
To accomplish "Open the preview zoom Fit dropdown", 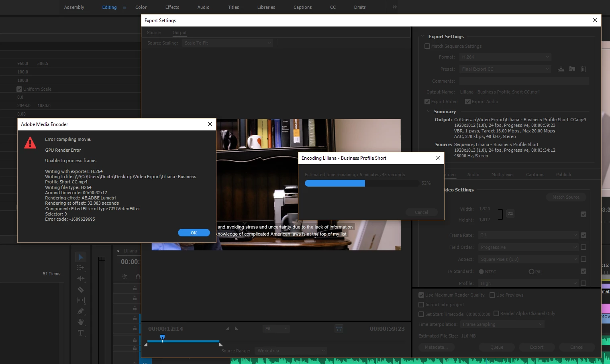I will point(276,329).
